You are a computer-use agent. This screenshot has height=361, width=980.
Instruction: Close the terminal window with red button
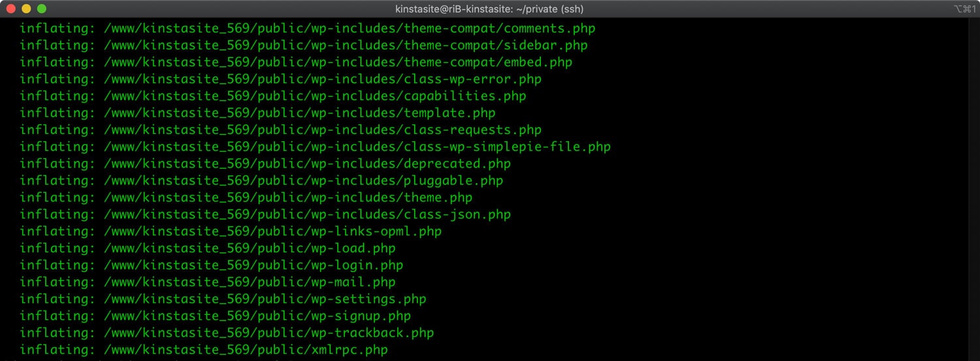[11, 9]
